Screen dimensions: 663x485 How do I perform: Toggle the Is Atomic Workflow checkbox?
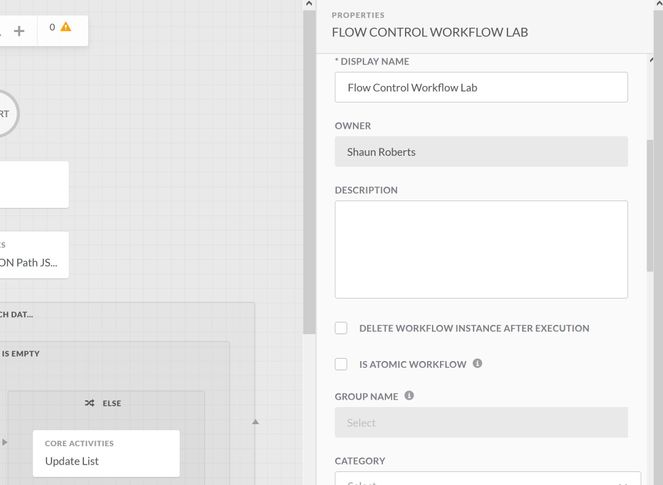point(341,364)
